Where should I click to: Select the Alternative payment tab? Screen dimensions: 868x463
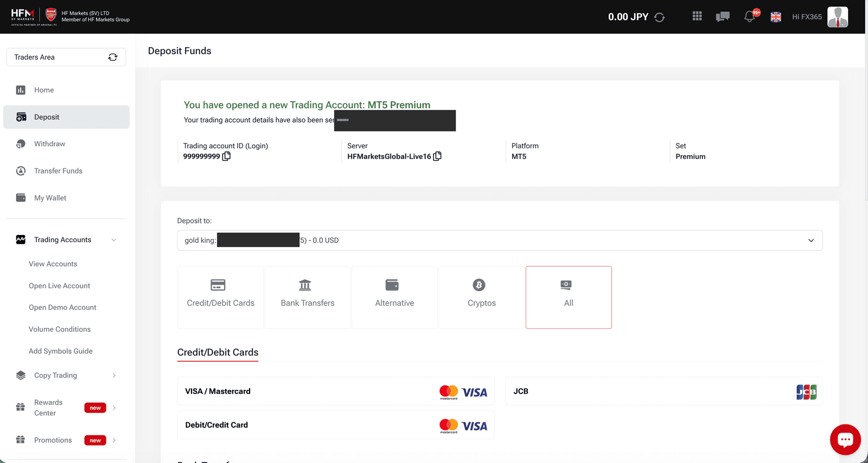(x=394, y=297)
